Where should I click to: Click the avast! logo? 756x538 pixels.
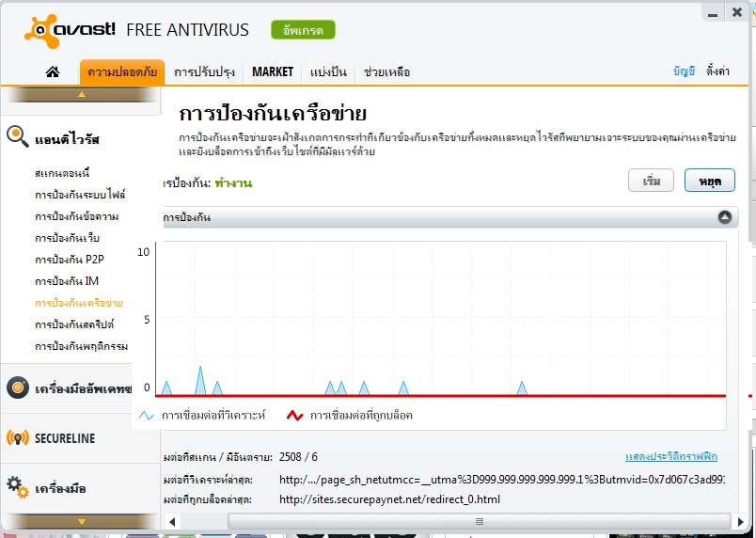(71, 31)
